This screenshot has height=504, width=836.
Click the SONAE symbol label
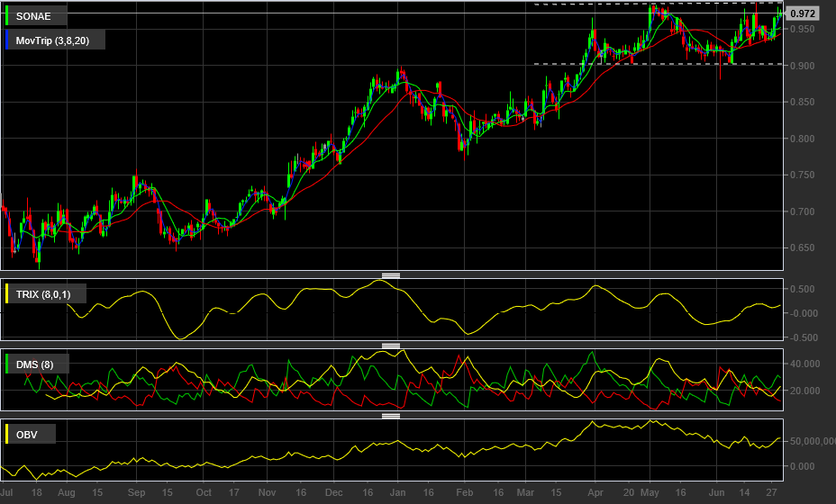pyautogui.click(x=35, y=15)
